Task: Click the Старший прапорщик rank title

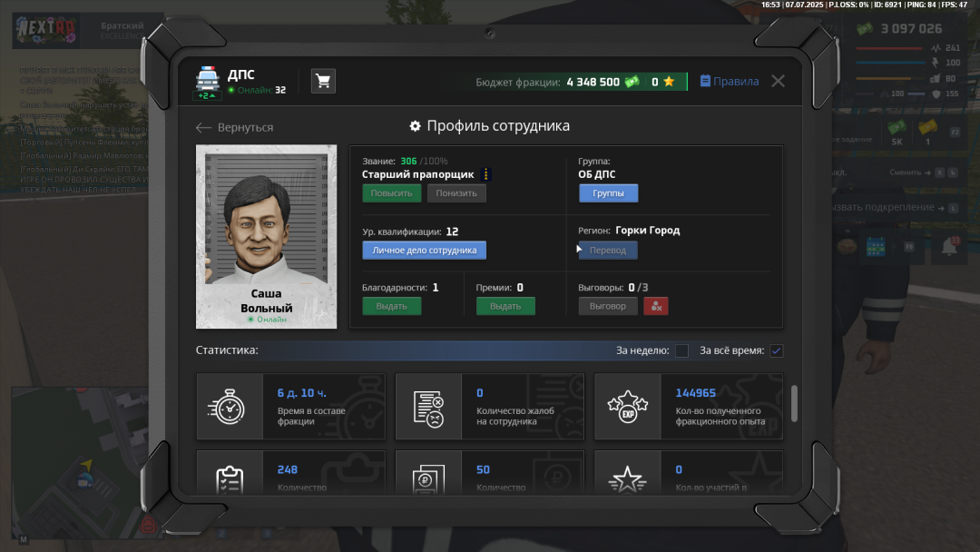Action: 418,174
